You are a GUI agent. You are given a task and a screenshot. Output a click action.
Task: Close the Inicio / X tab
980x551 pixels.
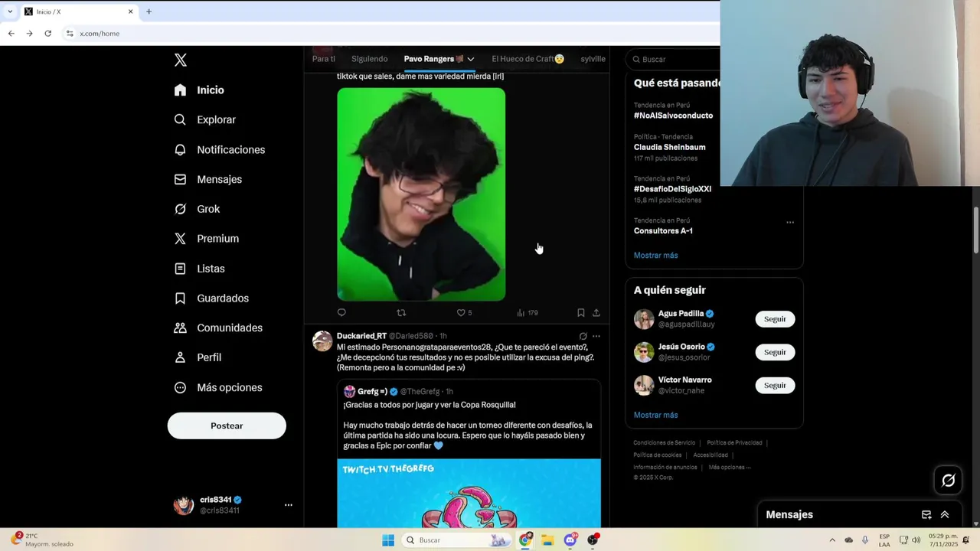click(130, 11)
